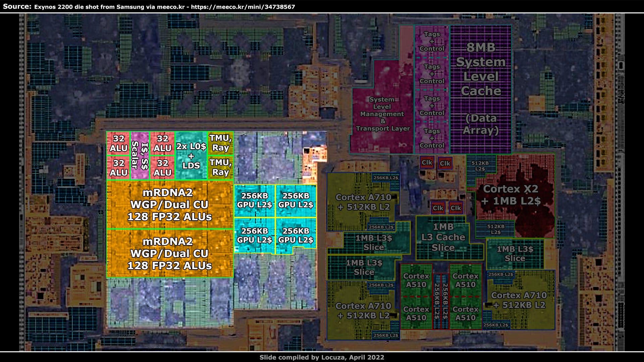The width and height of the screenshot is (644, 362).
Task: Toggle the Clk block beside Cortex X2
Action: click(446, 164)
